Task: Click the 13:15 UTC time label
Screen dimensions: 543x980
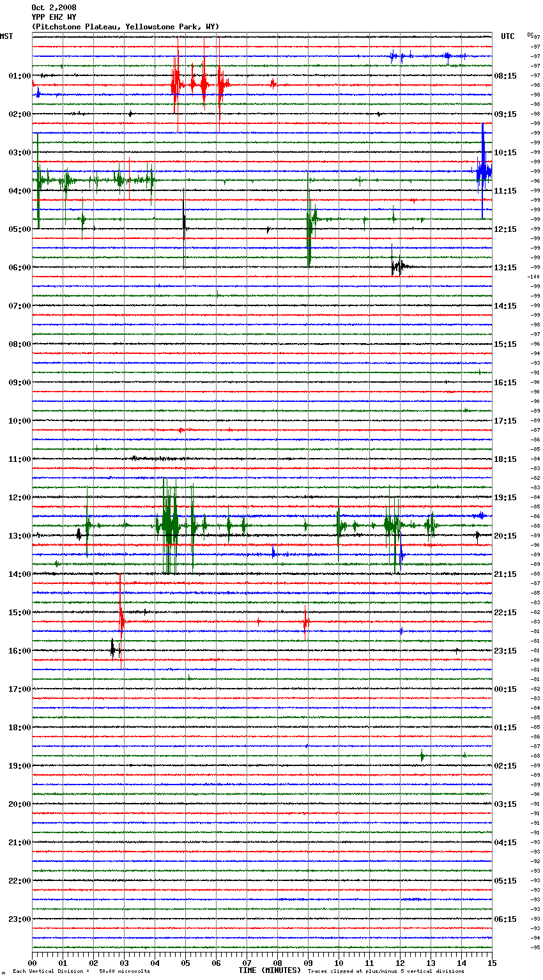Action: pos(505,267)
